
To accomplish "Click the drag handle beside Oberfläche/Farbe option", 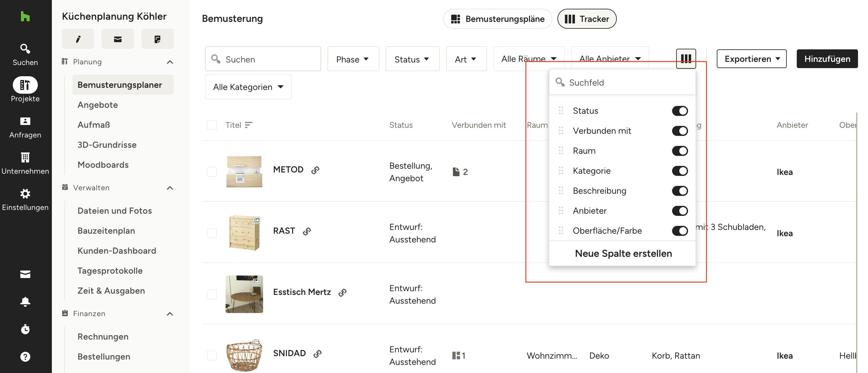I will [x=561, y=231].
